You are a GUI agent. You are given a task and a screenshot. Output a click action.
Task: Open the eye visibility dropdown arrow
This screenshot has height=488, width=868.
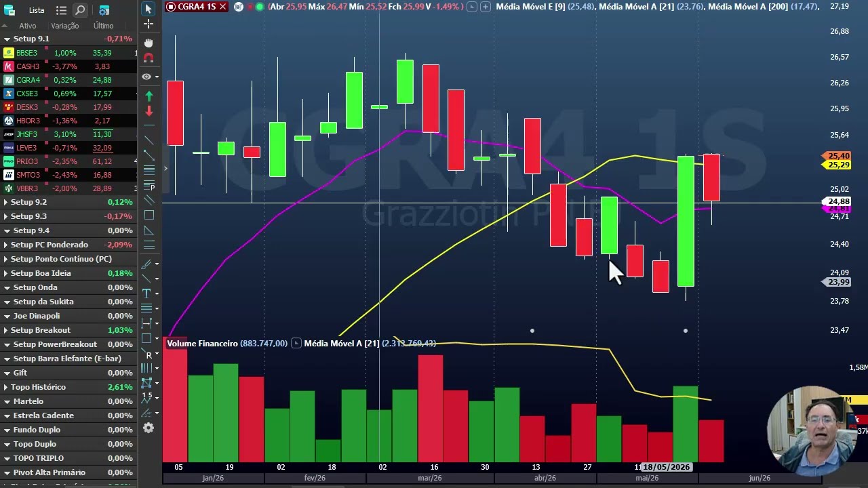click(157, 77)
